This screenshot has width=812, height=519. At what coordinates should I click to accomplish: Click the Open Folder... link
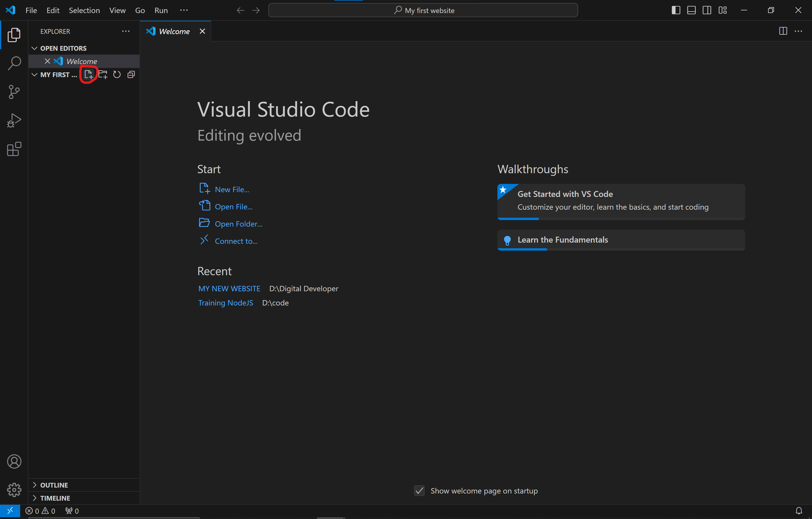coord(238,224)
